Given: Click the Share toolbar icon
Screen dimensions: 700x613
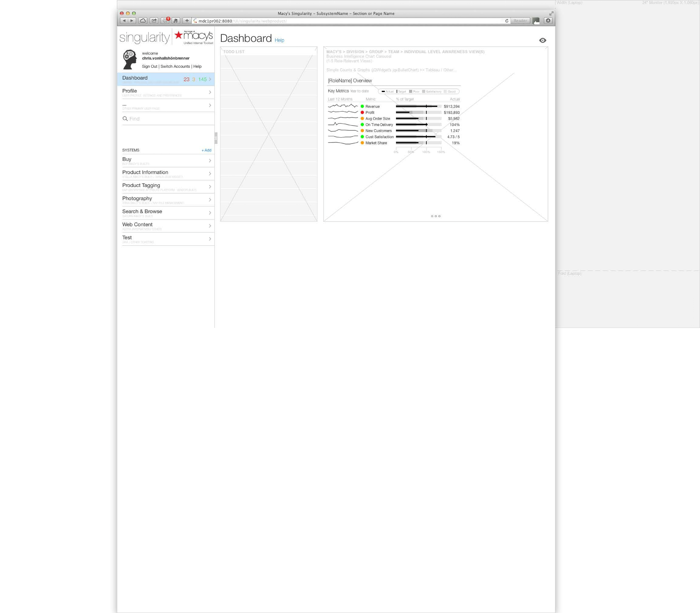Looking at the screenshot, I should [x=154, y=21].
